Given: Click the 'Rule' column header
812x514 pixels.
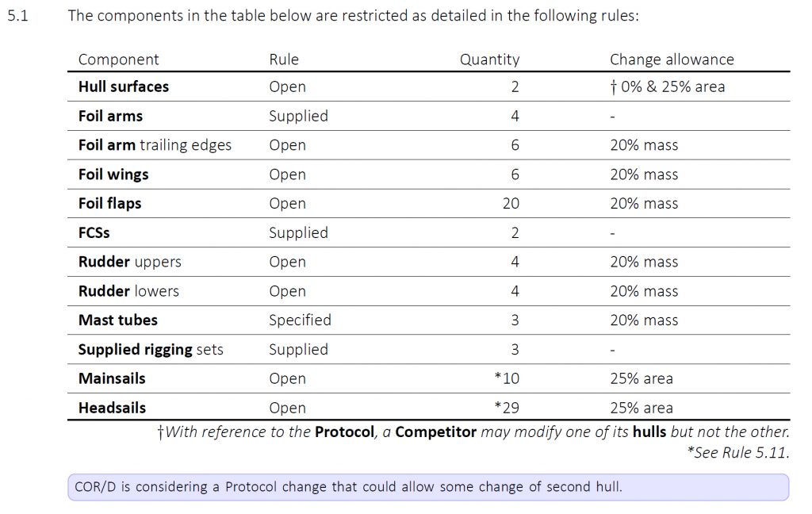Looking at the screenshot, I should click(x=284, y=59).
